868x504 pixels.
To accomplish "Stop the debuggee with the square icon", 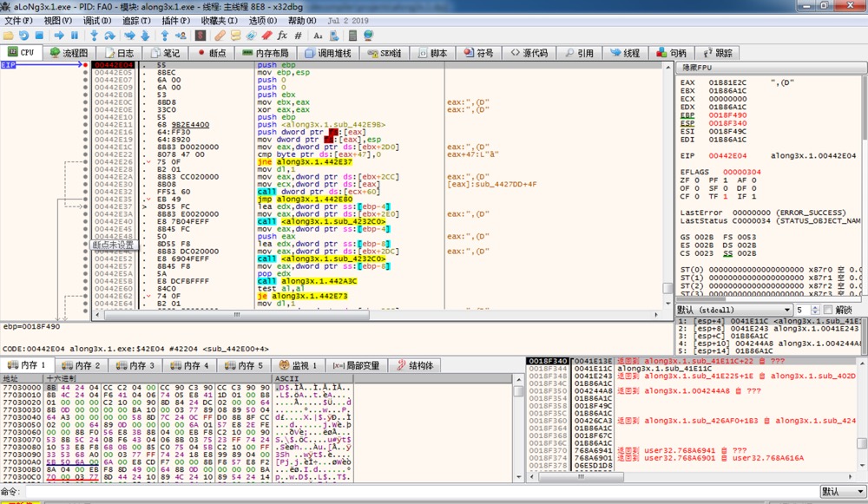I will pos(39,36).
